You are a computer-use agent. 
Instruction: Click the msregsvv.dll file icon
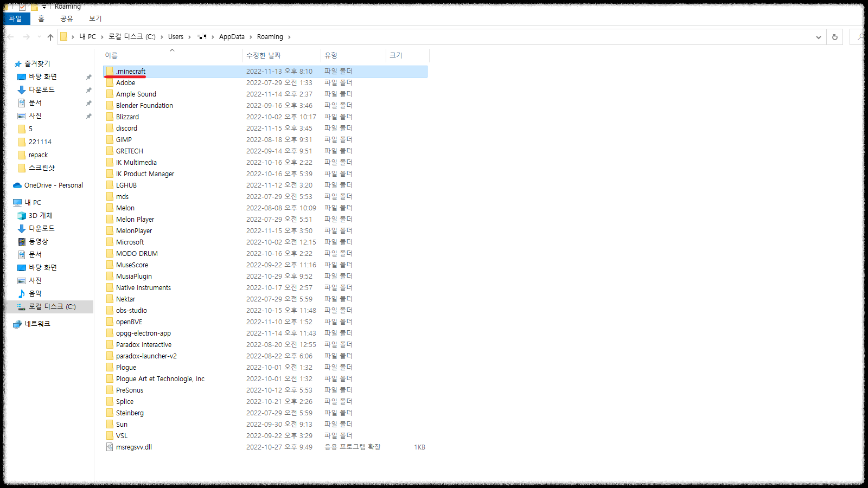(x=110, y=447)
